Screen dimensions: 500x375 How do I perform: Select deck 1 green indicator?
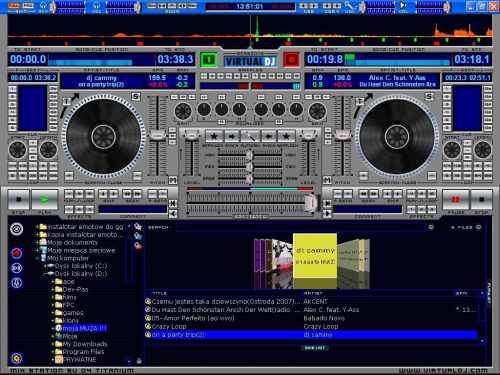[x=209, y=60]
